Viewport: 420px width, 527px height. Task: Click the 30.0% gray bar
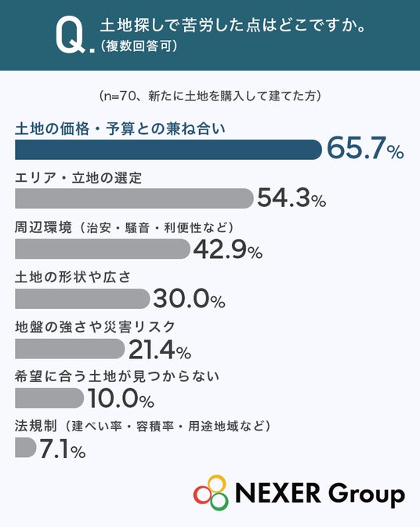(x=82, y=299)
